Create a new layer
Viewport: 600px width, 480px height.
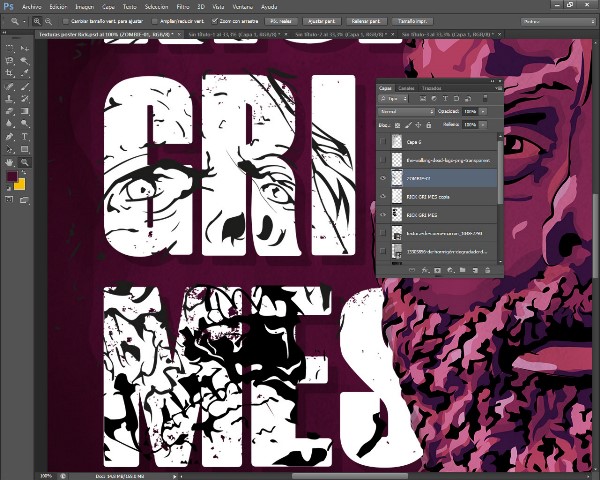coord(475,270)
